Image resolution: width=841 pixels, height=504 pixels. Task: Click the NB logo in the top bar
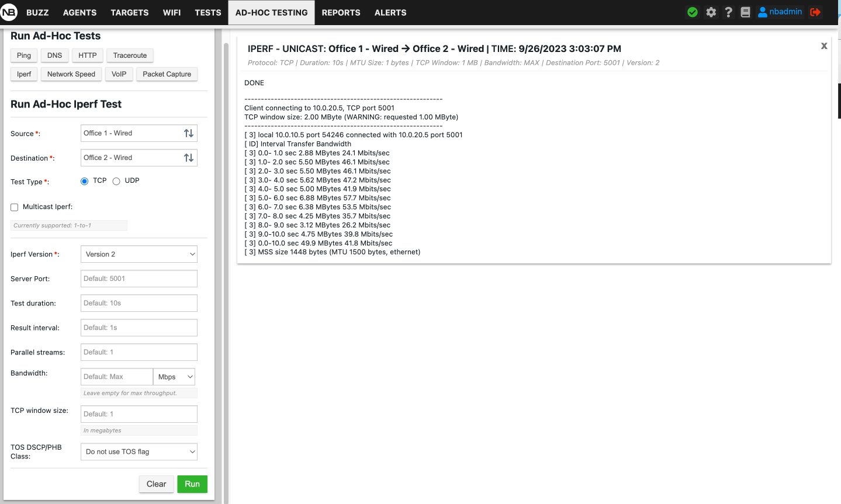9,12
